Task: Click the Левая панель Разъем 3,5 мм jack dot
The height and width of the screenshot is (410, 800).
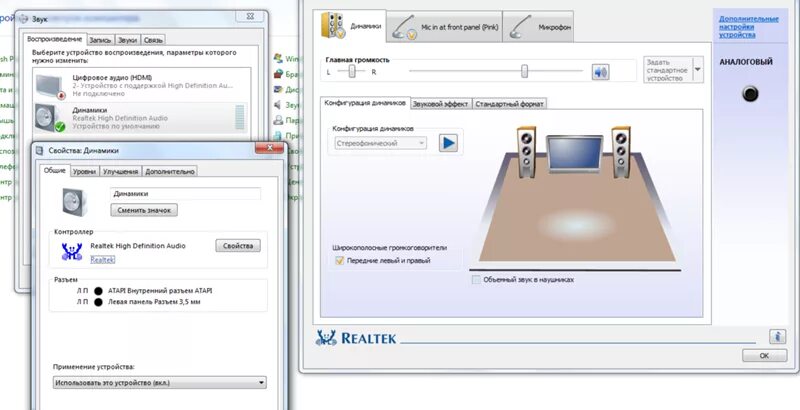Action: pyautogui.click(x=98, y=302)
